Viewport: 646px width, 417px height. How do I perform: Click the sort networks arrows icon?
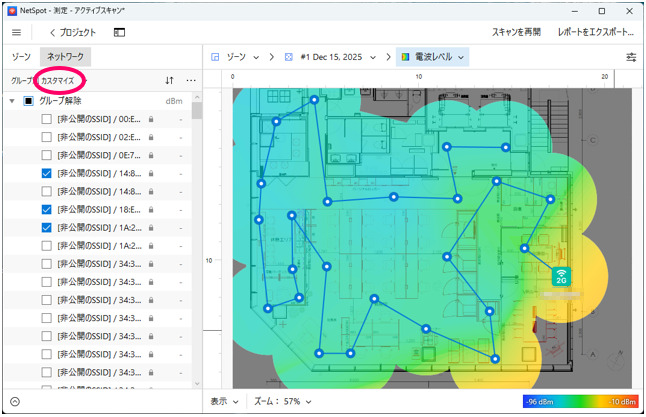pos(169,79)
